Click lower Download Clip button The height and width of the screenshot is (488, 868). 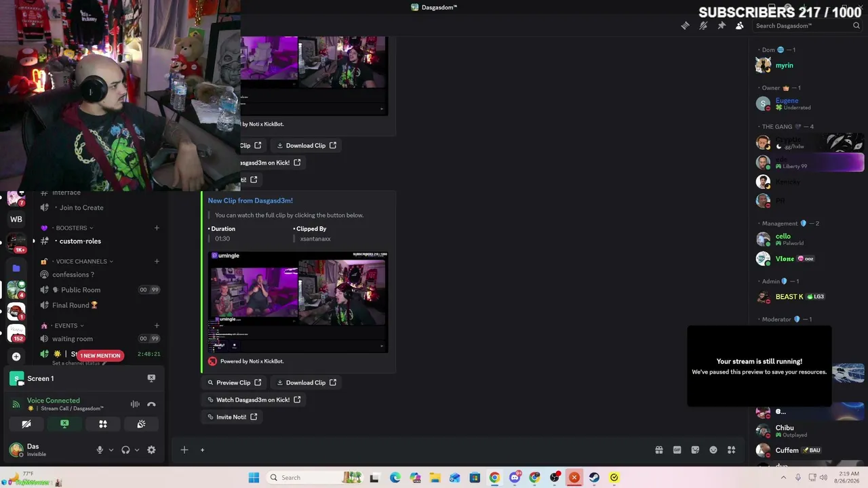[x=307, y=382]
